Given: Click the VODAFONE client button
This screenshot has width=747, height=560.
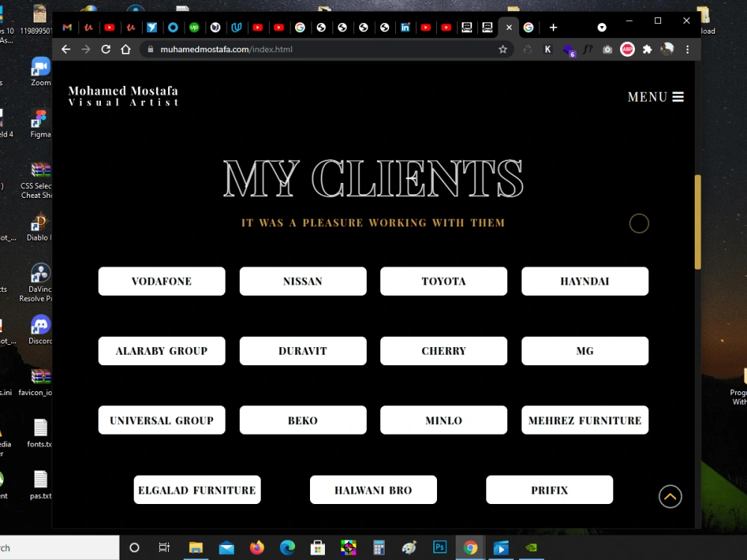Looking at the screenshot, I should point(161,281).
